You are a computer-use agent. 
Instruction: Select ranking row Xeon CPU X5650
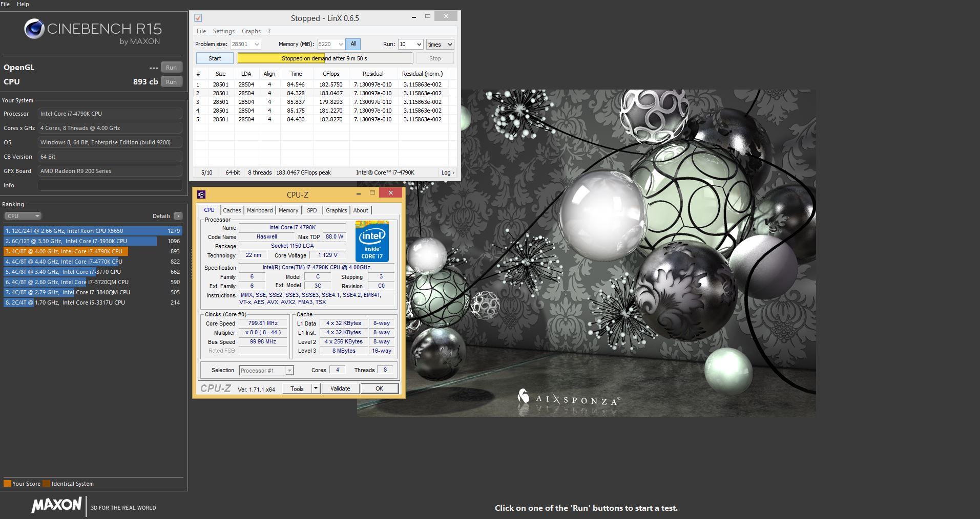point(93,231)
